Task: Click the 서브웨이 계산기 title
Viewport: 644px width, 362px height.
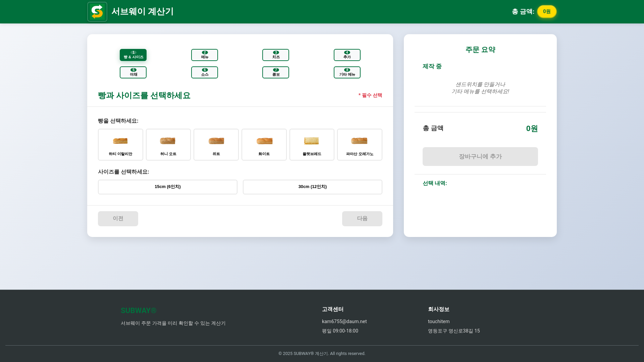Action: pyautogui.click(x=143, y=11)
